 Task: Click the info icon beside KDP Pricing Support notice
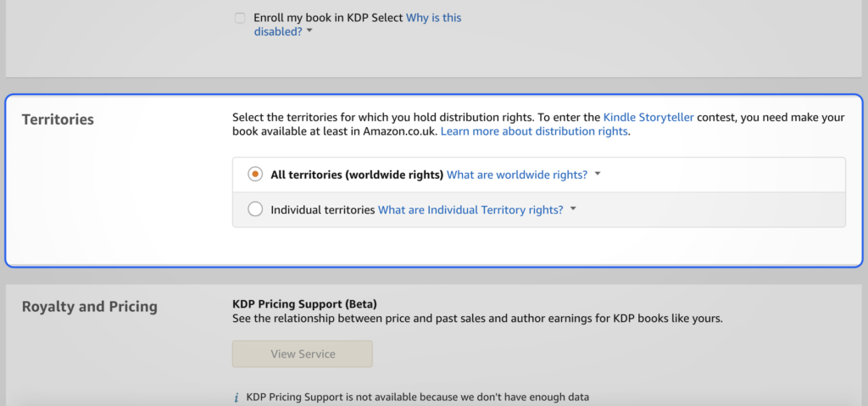click(236, 397)
